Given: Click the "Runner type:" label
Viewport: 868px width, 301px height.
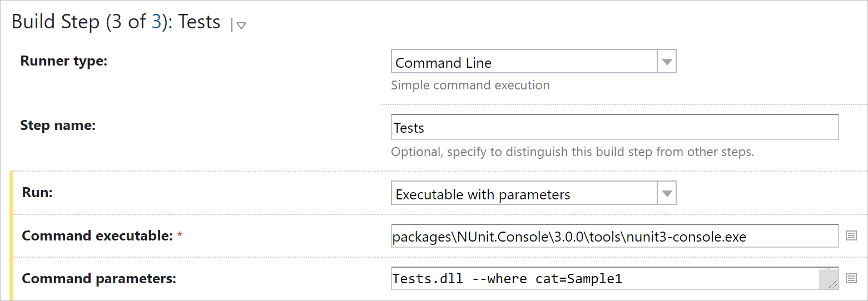Looking at the screenshot, I should pos(63,61).
